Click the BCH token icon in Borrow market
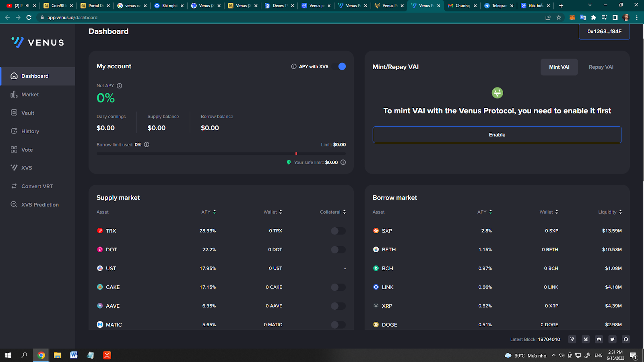 coord(376,268)
